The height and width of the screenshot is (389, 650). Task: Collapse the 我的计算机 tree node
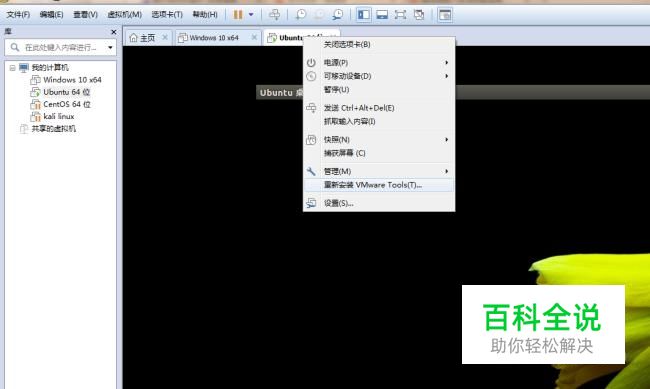[12, 68]
